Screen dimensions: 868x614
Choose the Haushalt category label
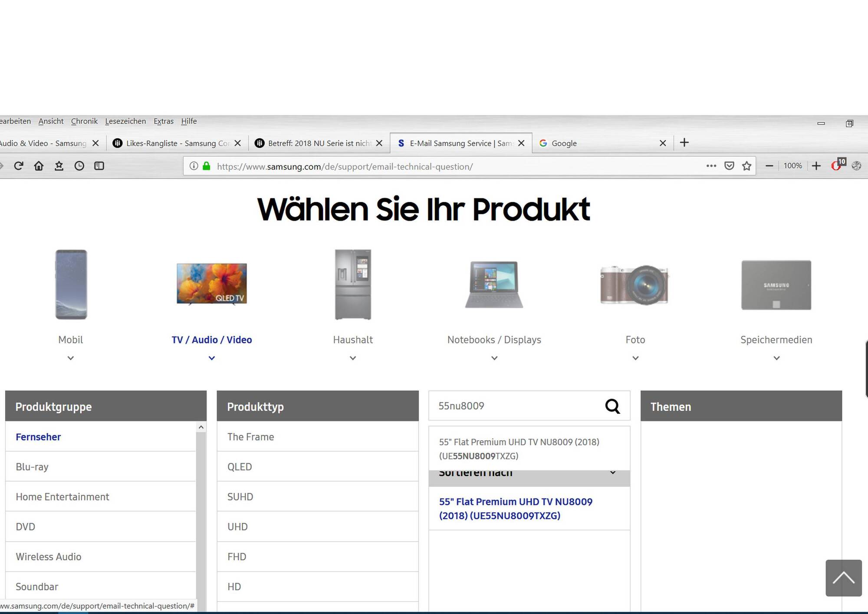[353, 340]
